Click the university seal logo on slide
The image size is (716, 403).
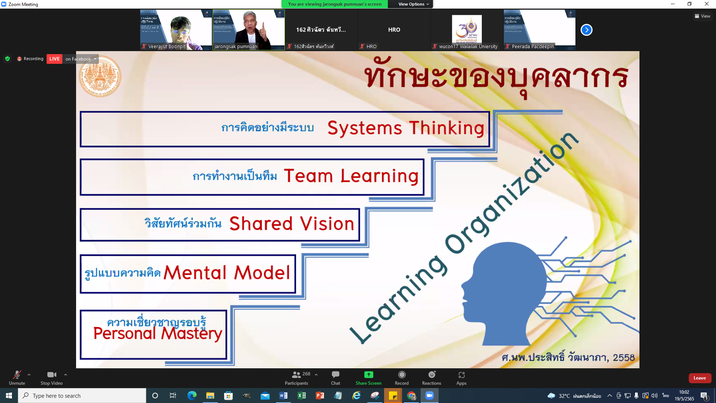(x=100, y=76)
